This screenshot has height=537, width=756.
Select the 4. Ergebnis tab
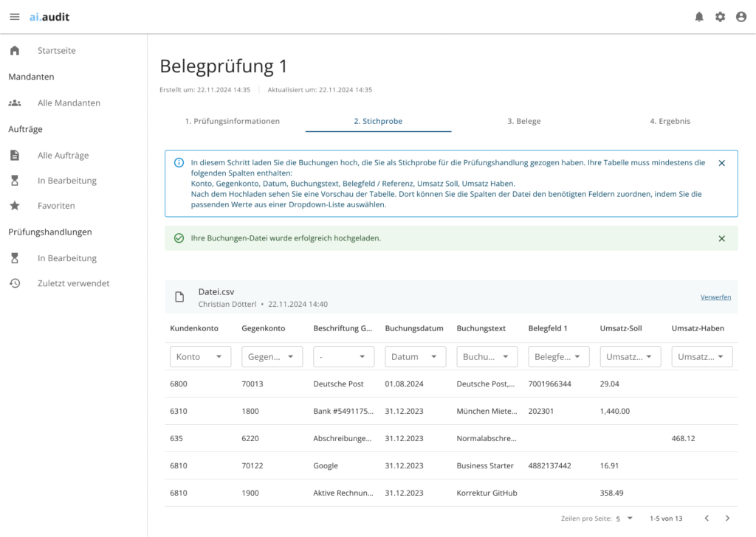[670, 121]
